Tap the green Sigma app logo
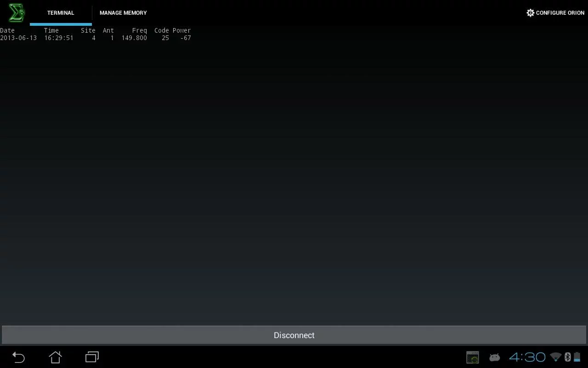Screen dimensions: 588x368 [17, 13]
